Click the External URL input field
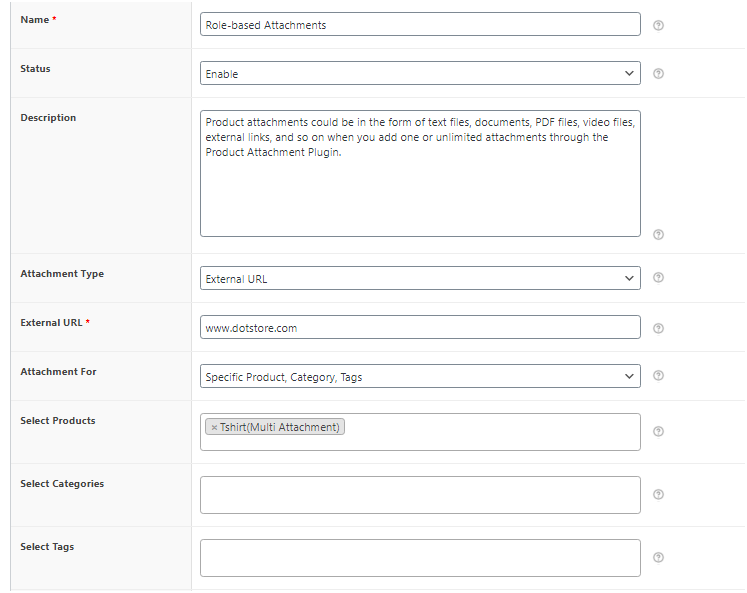Screen dimensions: 747x593 [419, 328]
